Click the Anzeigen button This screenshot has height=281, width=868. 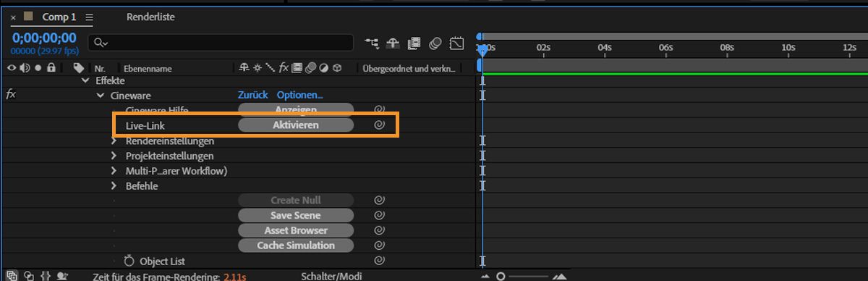tap(296, 109)
